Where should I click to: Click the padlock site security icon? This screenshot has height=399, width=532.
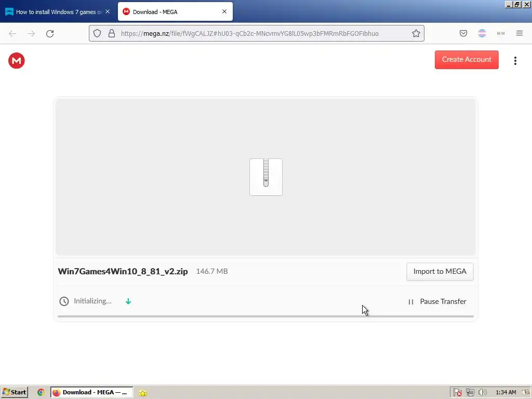[x=112, y=33]
